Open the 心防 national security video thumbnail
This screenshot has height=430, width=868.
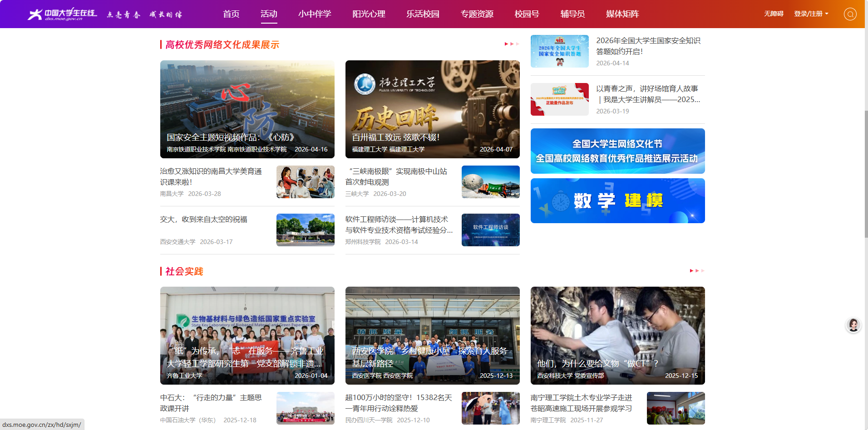point(247,109)
